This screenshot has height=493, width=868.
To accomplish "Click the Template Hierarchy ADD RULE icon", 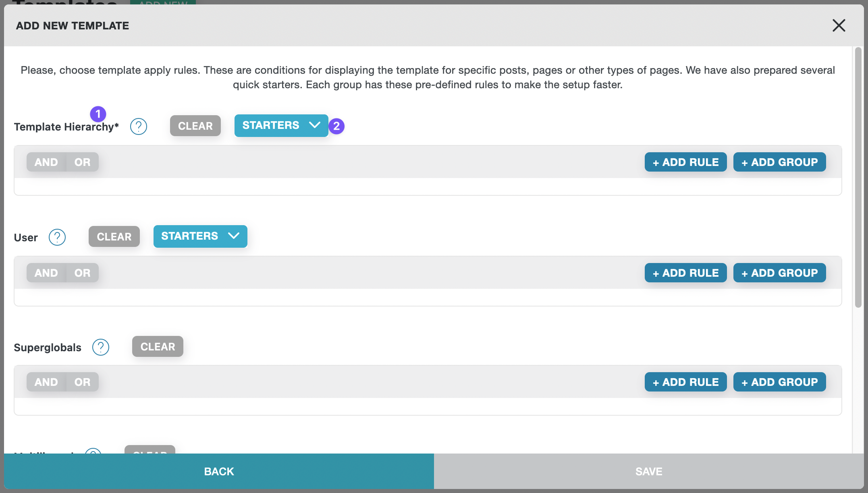I will click(x=685, y=162).
